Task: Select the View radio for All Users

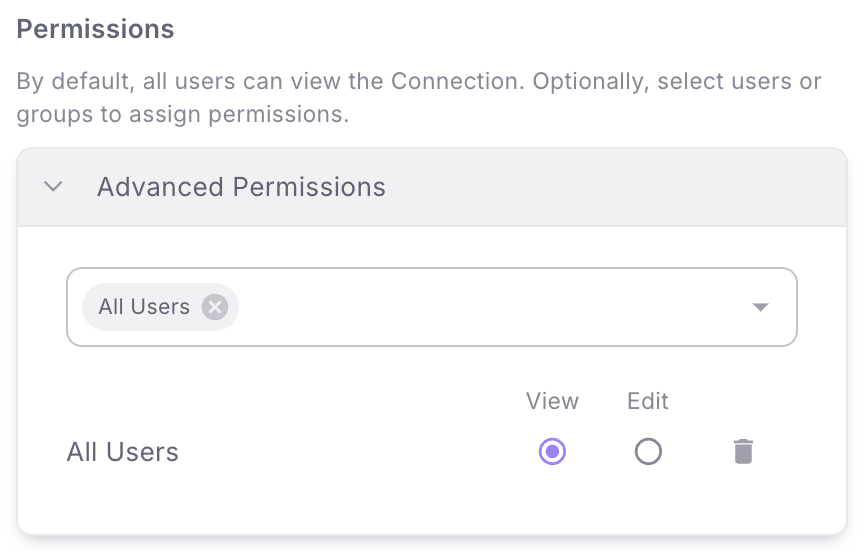Action: pos(552,452)
